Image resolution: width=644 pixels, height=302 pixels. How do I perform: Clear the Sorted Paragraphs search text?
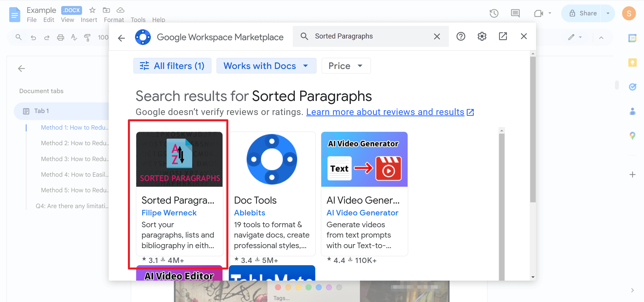[x=437, y=36]
